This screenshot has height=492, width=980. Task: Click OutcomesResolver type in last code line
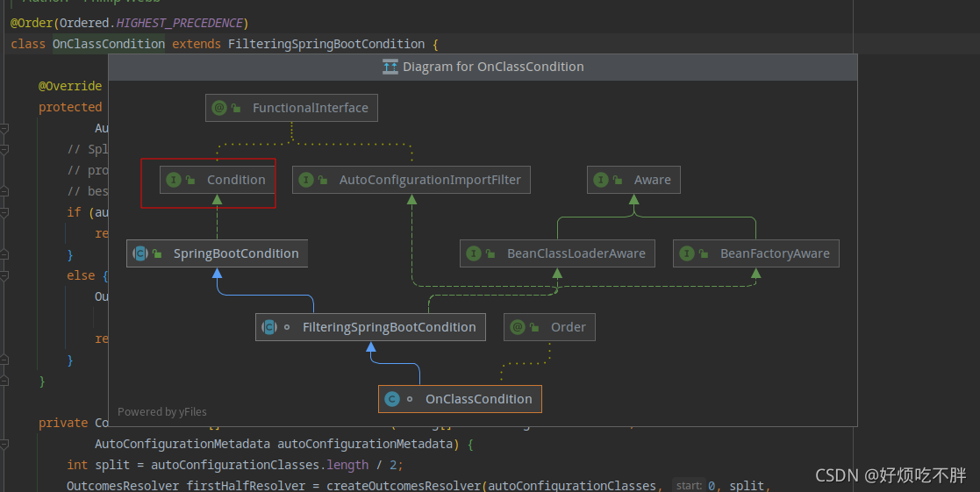click(x=123, y=486)
